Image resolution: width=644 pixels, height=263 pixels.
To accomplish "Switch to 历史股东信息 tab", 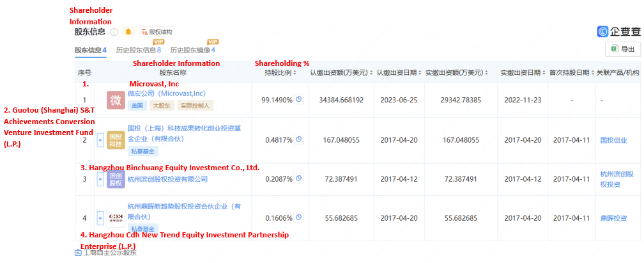I will coord(138,50).
